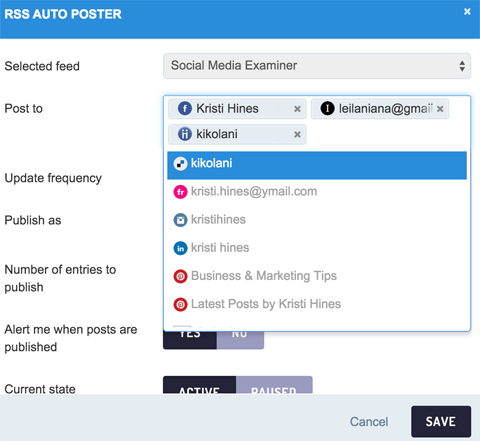
Task: Click Facebook icon on Kristi Hines tag
Action: 185,109
